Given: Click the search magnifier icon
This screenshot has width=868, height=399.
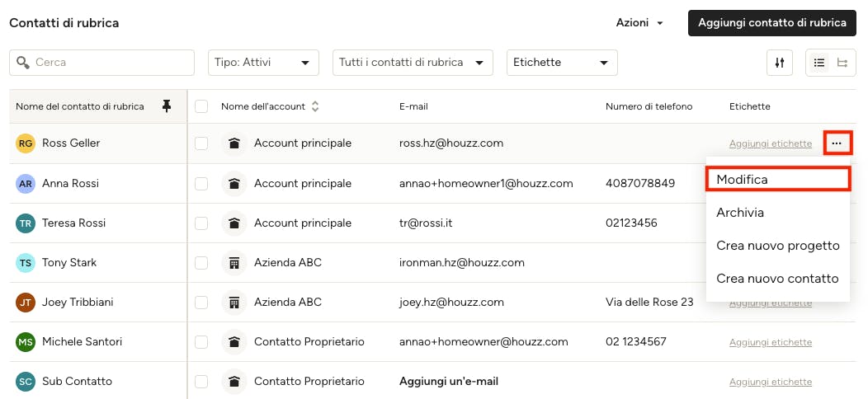Looking at the screenshot, I should pyautogui.click(x=23, y=63).
